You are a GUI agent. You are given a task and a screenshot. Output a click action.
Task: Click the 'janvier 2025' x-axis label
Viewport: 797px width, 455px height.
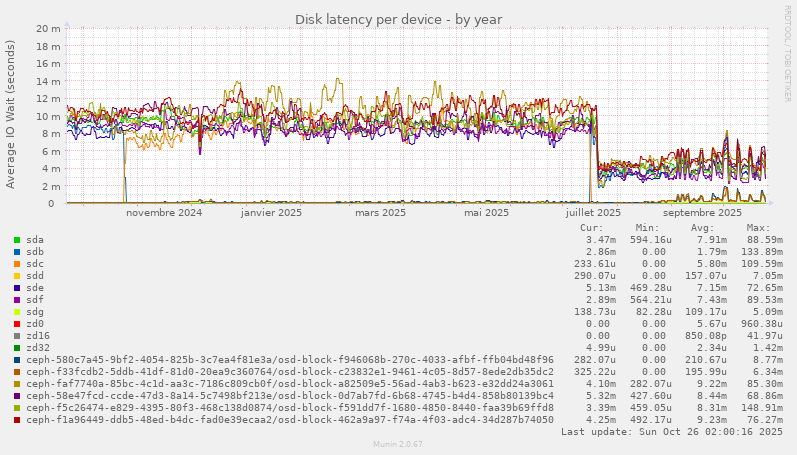click(271, 213)
